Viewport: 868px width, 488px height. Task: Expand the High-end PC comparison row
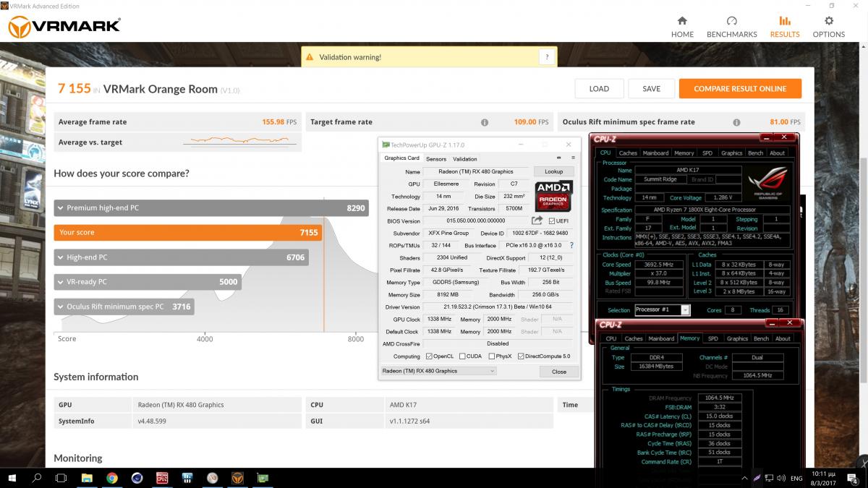pyautogui.click(x=182, y=257)
